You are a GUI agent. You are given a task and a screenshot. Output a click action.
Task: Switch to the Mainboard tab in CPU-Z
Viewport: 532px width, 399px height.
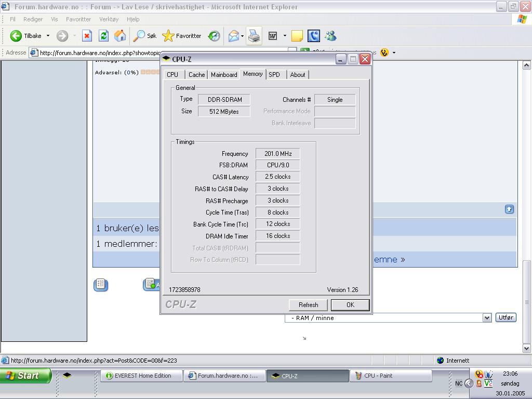tap(224, 75)
